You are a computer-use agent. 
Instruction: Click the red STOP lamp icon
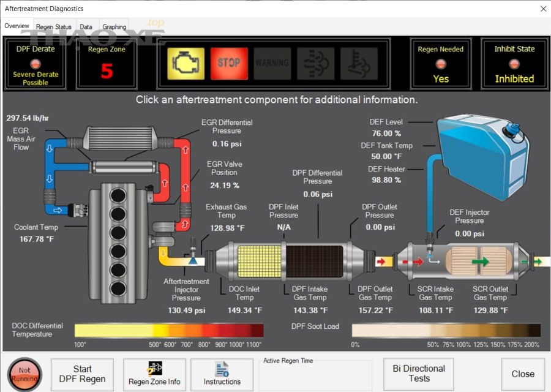pyautogui.click(x=229, y=64)
